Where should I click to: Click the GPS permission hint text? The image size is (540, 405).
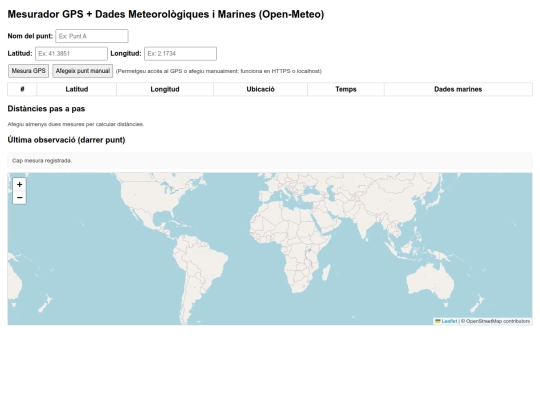(219, 71)
